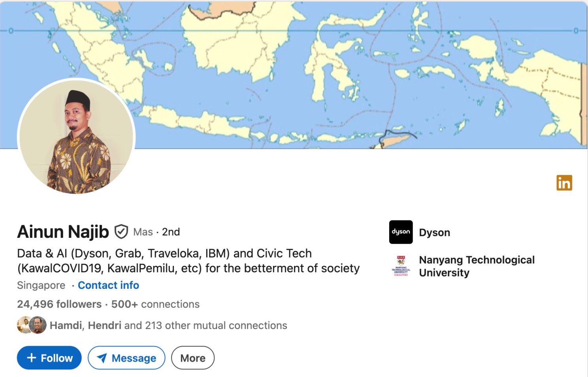This screenshot has width=588, height=377.
Task: Follow Ainun Najib
Action: [x=49, y=358]
